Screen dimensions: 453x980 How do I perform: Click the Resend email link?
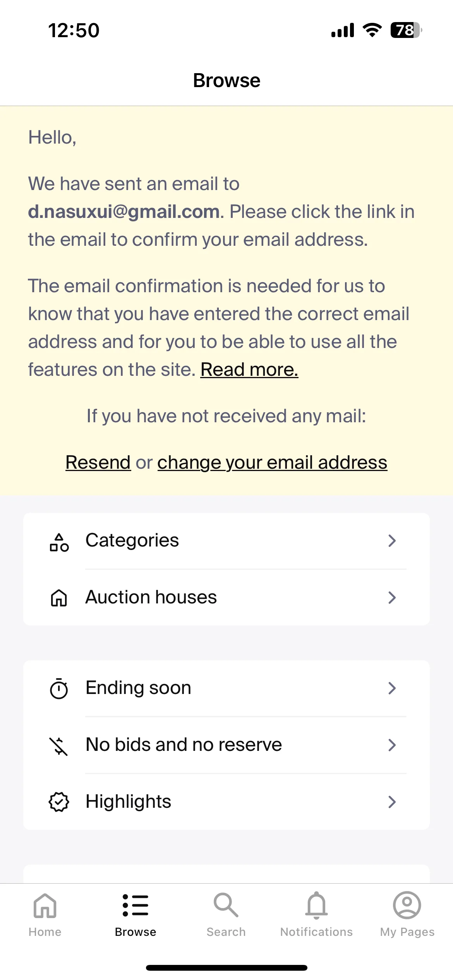coord(98,463)
